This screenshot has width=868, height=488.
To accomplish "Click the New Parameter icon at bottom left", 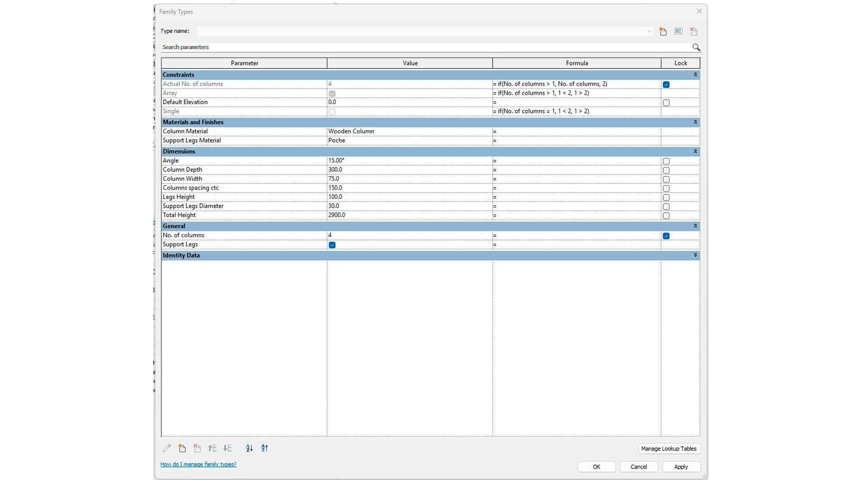I will pyautogui.click(x=182, y=448).
